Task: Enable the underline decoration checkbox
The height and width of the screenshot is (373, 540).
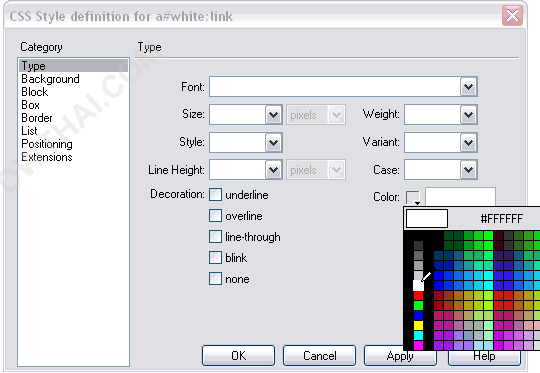Action: (216, 195)
